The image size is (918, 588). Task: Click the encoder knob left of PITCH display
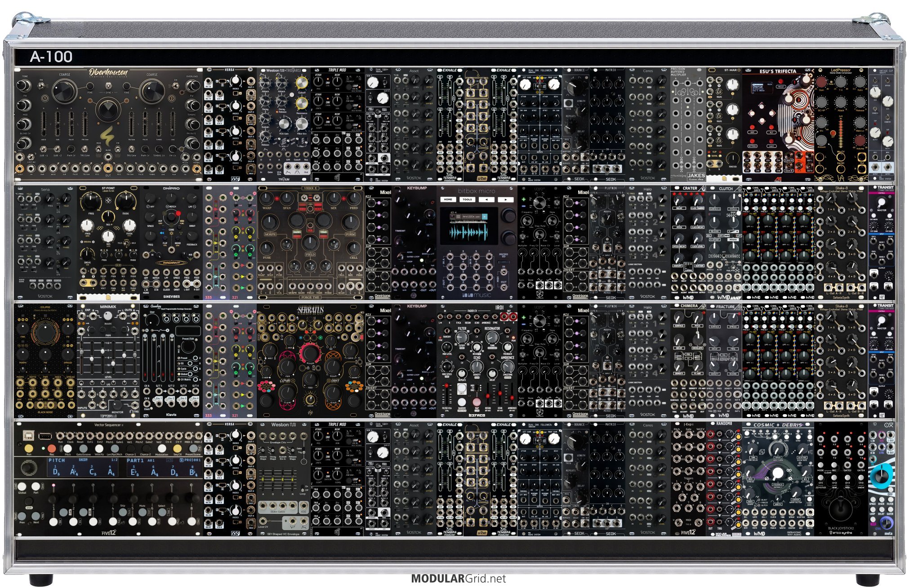tap(28, 468)
